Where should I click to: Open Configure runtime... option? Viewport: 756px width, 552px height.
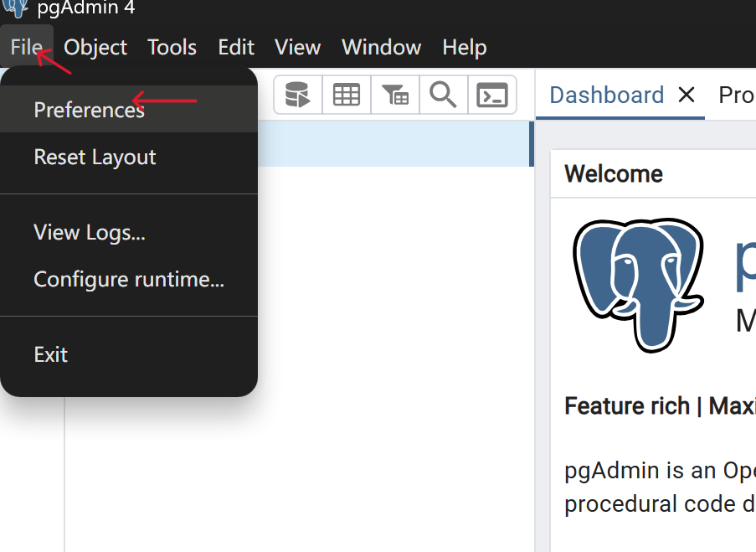point(129,279)
